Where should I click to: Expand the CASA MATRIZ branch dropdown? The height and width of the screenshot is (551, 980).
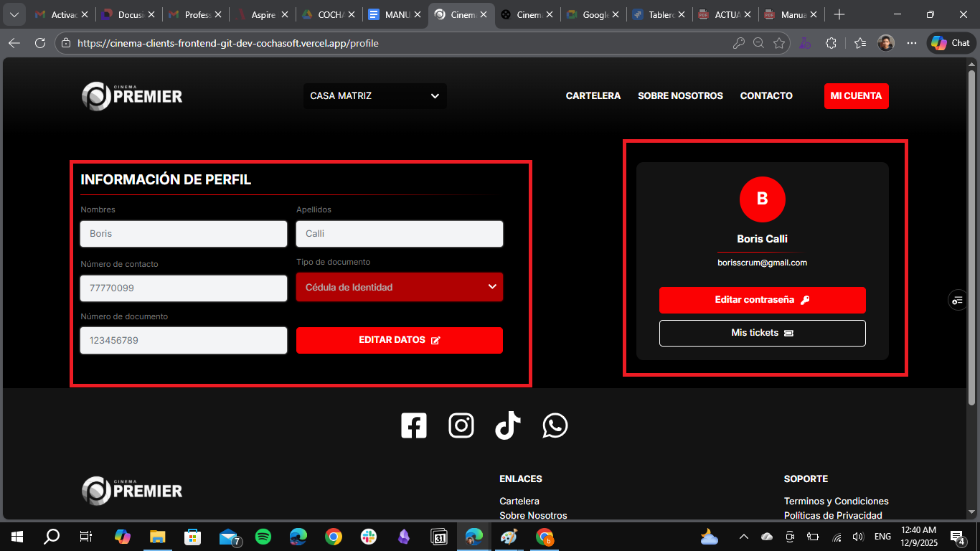(374, 96)
